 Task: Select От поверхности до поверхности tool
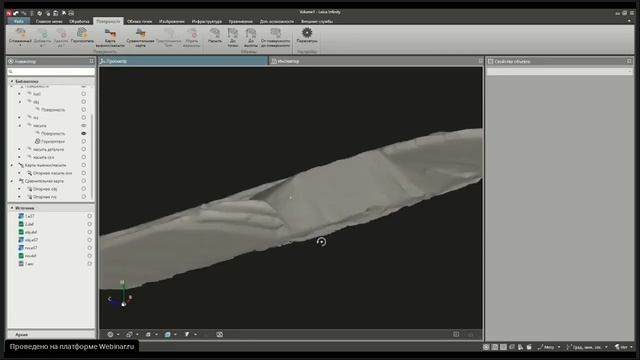(275, 37)
